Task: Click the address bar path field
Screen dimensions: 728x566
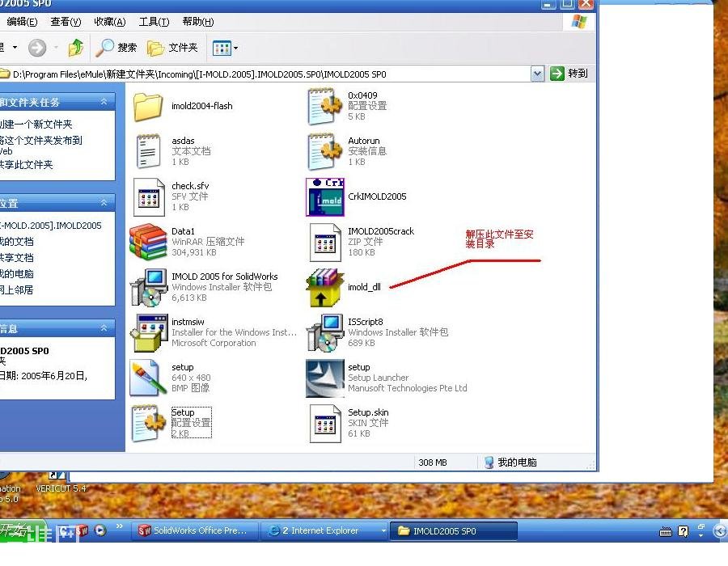Action: [x=265, y=74]
